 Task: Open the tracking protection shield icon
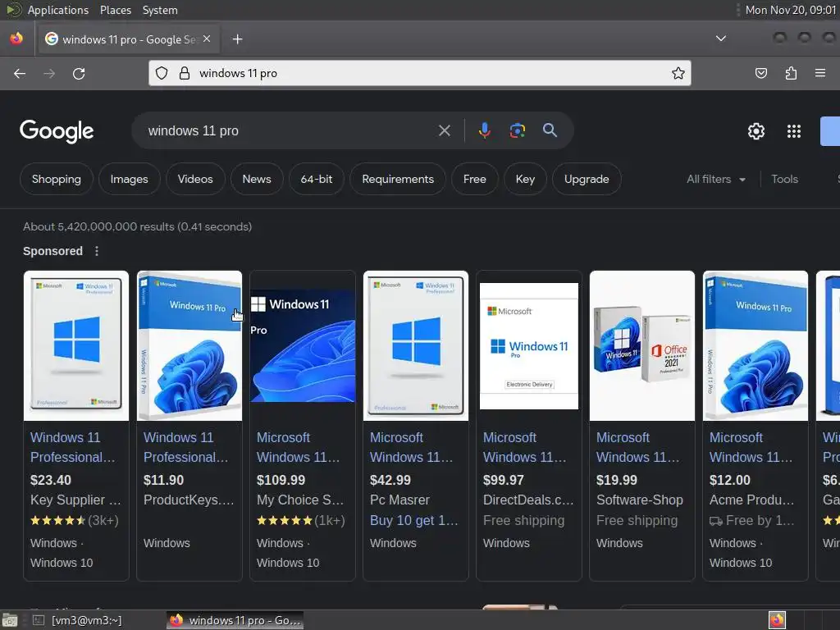(x=162, y=73)
